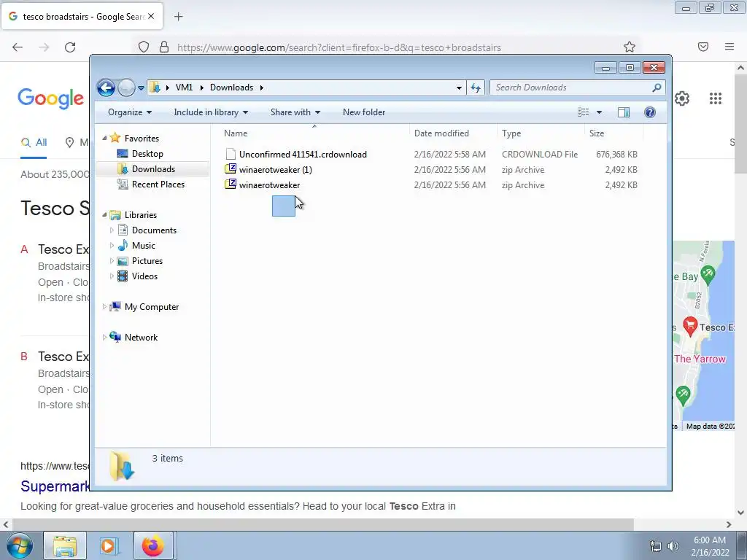This screenshot has height=560, width=747.
Task: Select the winaerotweaker (1) zip file
Action: (x=275, y=169)
